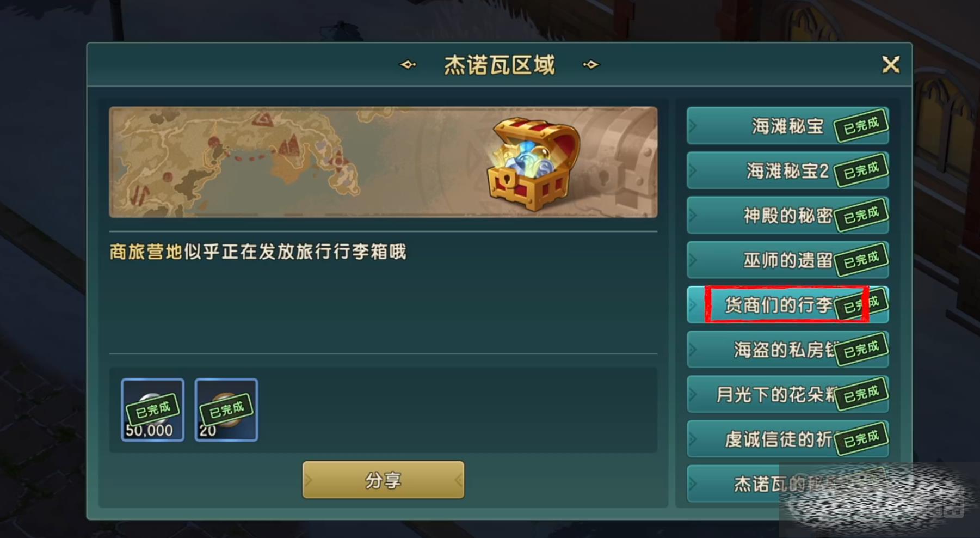Close the 杰诺瓦区域 dialog with X
Screen dimensions: 980x538
tap(891, 65)
